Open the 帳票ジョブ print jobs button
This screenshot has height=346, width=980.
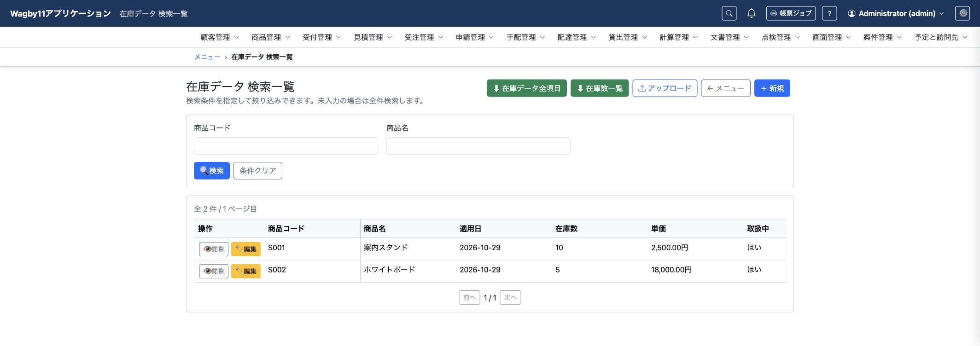tap(791, 13)
